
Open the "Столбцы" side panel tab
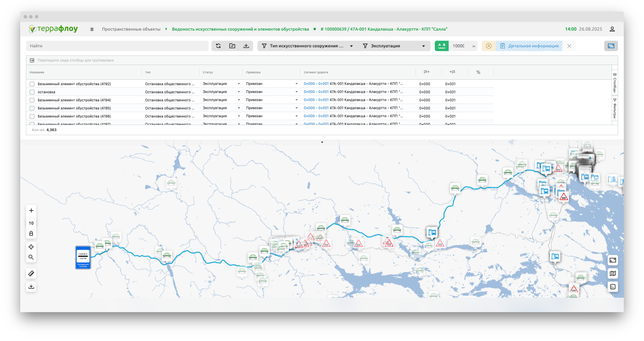(615, 83)
